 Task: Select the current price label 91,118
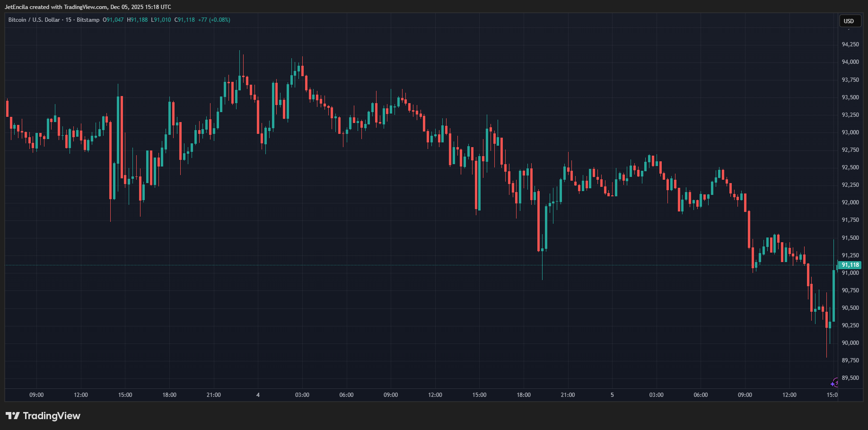click(849, 265)
